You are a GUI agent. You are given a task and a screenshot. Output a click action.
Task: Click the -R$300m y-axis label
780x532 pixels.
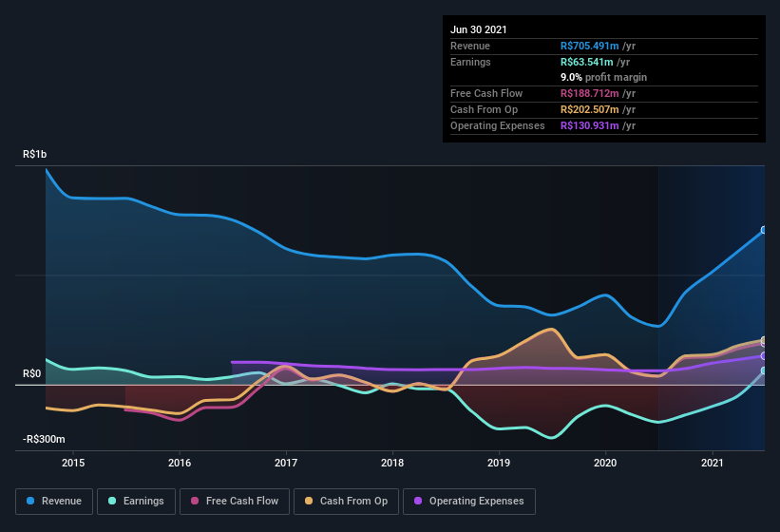pyautogui.click(x=44, y=439)
